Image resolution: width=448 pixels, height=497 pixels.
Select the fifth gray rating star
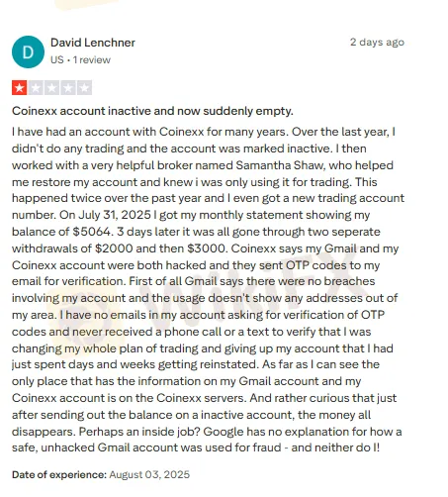tap(84, 88)
